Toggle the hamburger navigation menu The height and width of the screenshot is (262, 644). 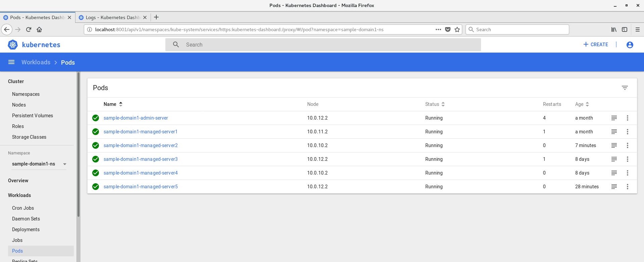tap(11, 62)
